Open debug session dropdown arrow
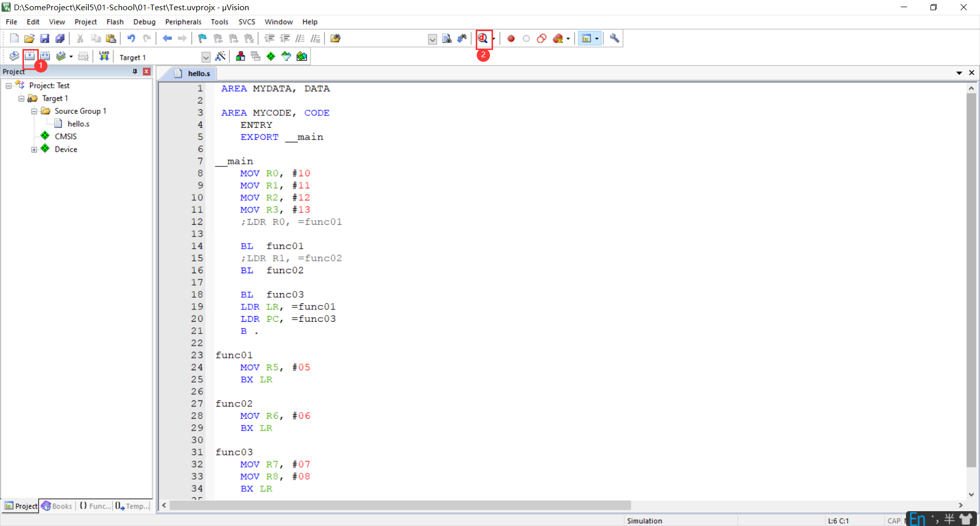 click(x=493, y=39)
